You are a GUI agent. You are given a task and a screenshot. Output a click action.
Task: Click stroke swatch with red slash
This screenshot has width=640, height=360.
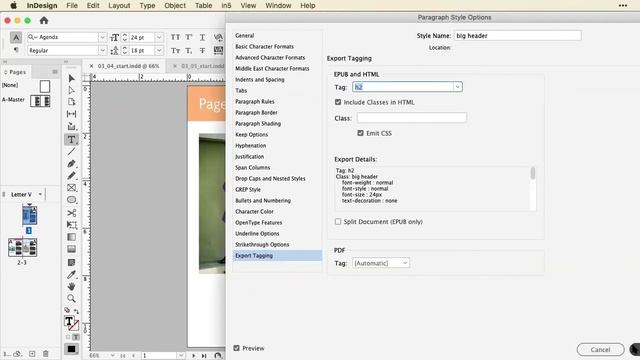click(x=74, y=326)
